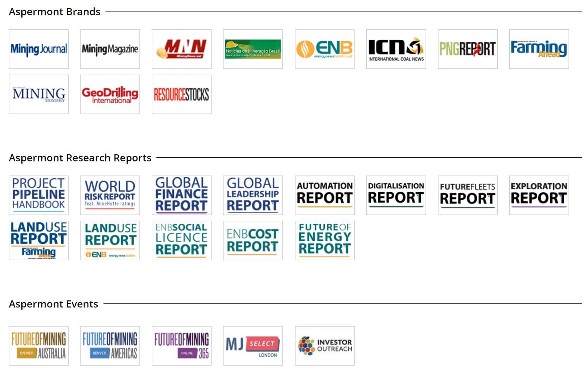Click the Mining Magazine logo tile
588x374 pixels.
[x=110, y=49]
